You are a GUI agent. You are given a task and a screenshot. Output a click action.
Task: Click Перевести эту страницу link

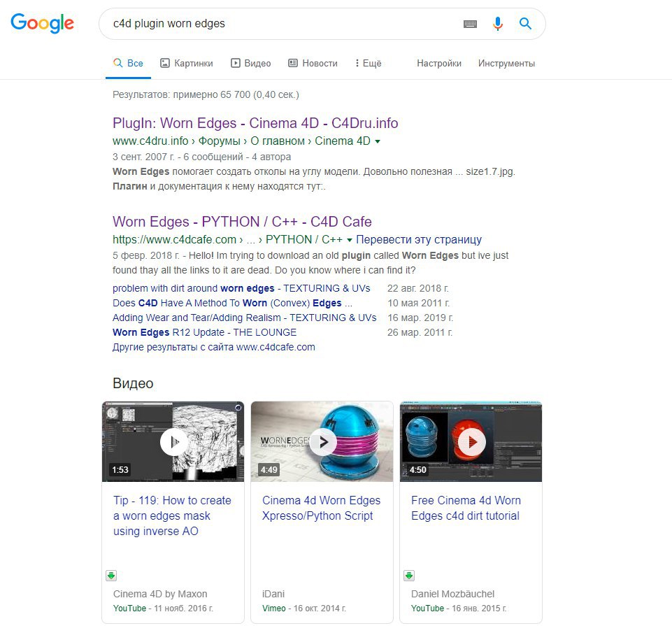click(419, 240)
